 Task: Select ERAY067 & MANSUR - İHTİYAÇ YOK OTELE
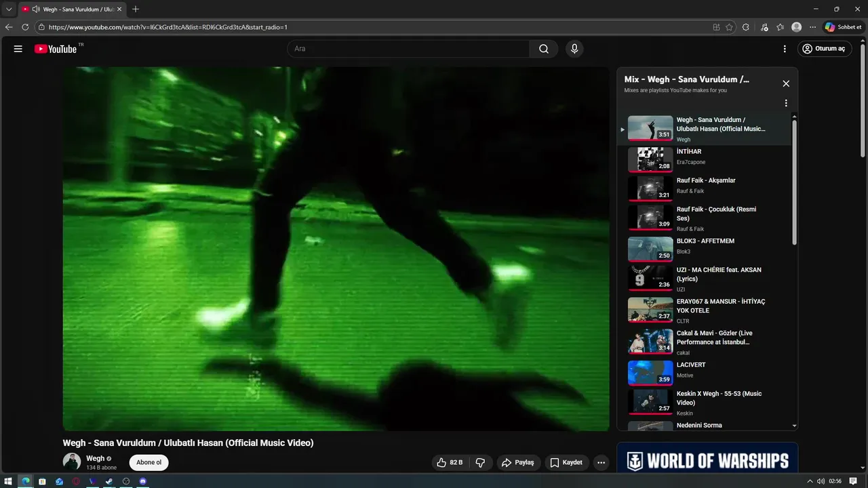(x=705, y=310)
